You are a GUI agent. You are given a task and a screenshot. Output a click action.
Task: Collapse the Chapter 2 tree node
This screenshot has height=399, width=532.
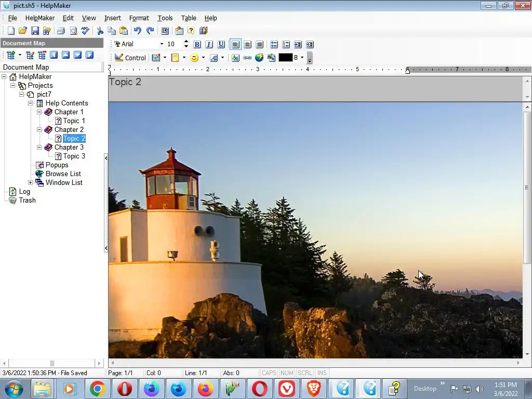(x=39, y=129)
